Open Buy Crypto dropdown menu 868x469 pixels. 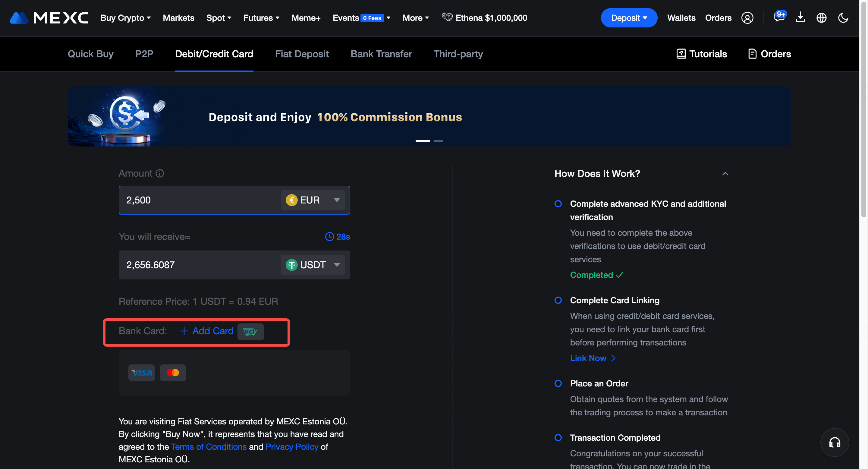tap(126, 18)
